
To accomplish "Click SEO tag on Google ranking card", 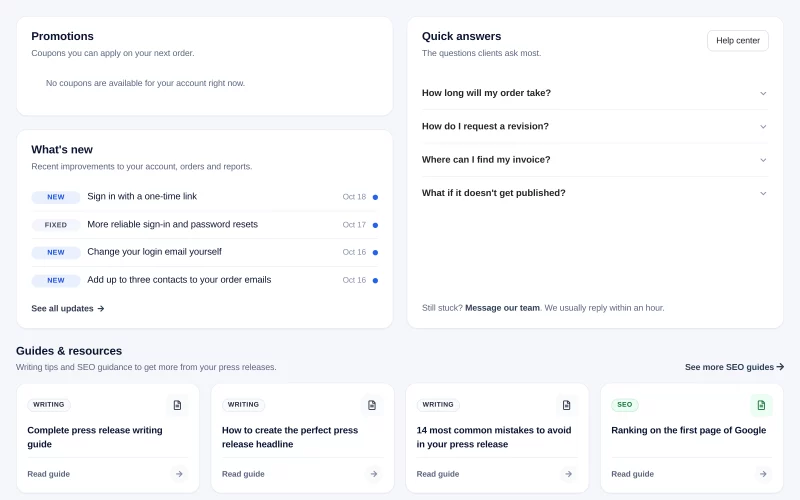I will tap(624, 405).
